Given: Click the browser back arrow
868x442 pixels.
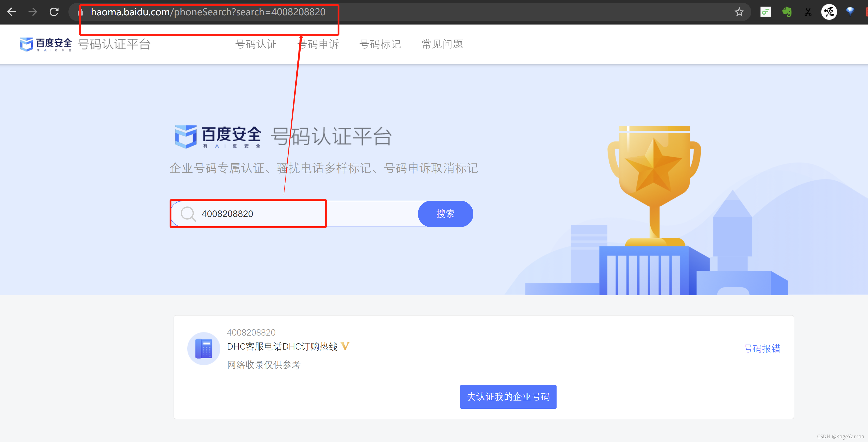Looking at the screenshot, I should [x=12, y=12].
